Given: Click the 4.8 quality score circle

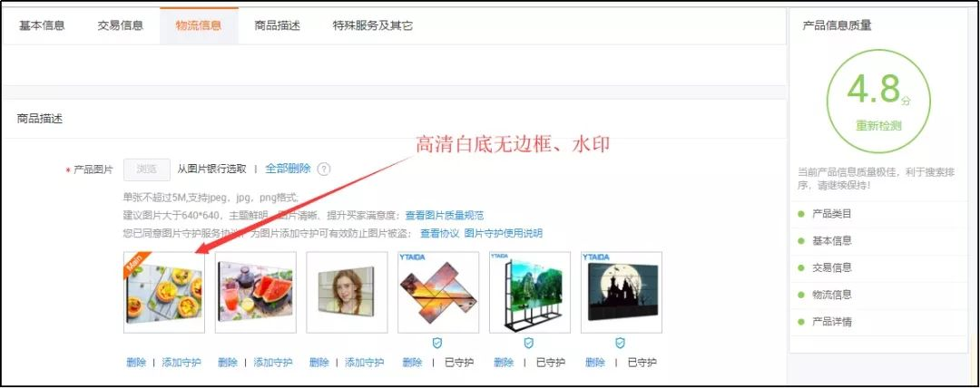Looking at the screenshot, I should 878,101.
